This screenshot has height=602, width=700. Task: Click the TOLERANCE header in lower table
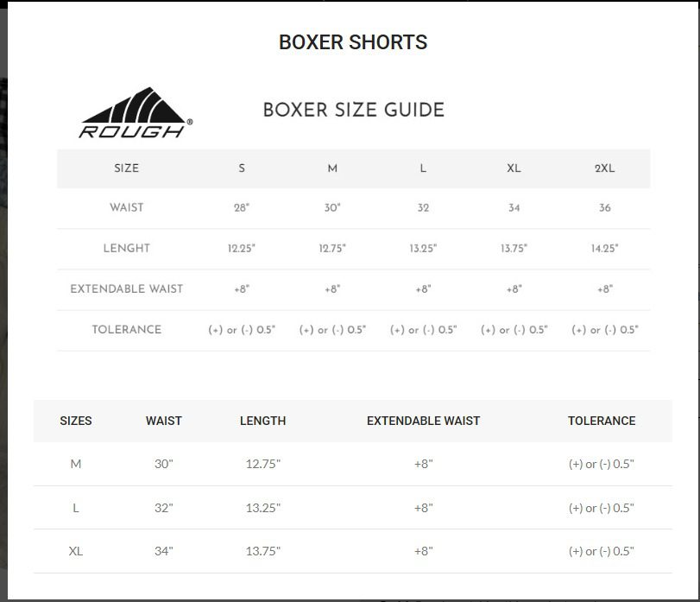[602, 421]
